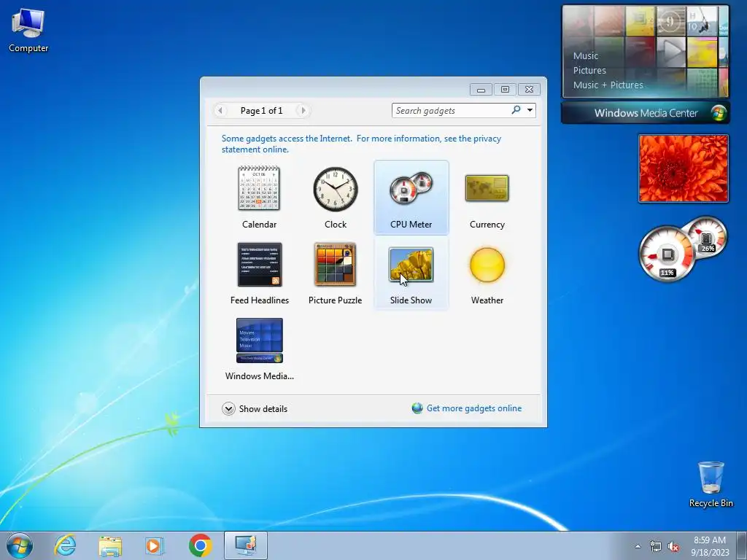The height and width of the screenshot is (560, 747).
Task: Click the search magnifier icon
Action: click(x=516, y=111)
